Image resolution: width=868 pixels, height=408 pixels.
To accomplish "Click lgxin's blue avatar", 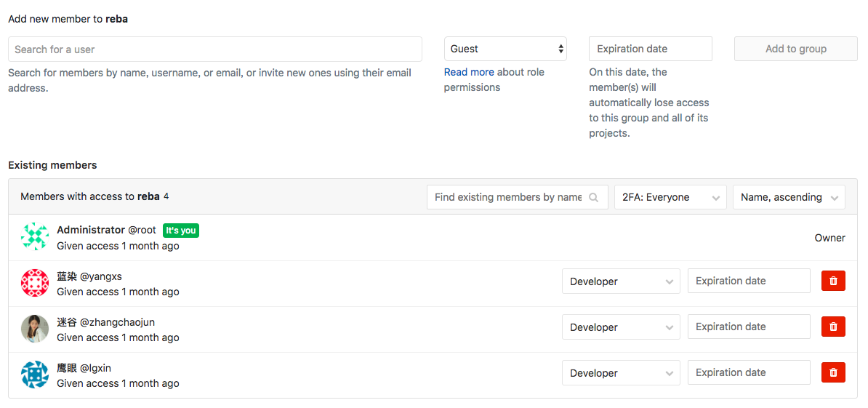I will [x=35, y=375].
